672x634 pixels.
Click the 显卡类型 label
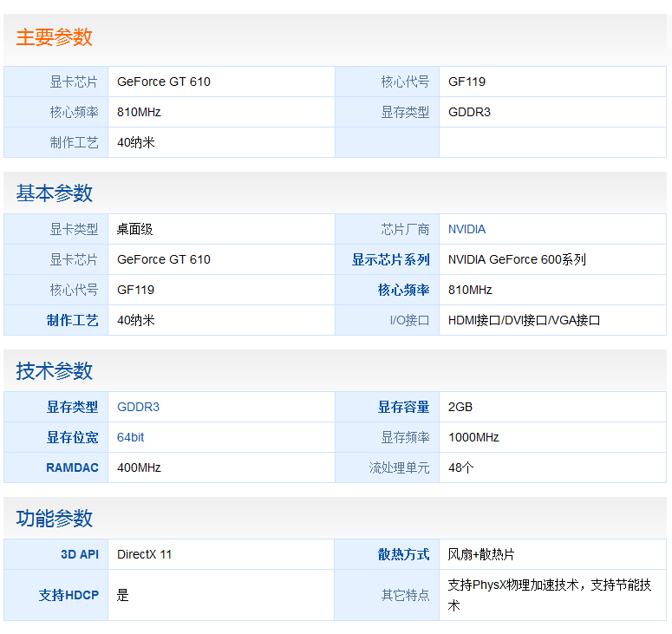[74, 229]
